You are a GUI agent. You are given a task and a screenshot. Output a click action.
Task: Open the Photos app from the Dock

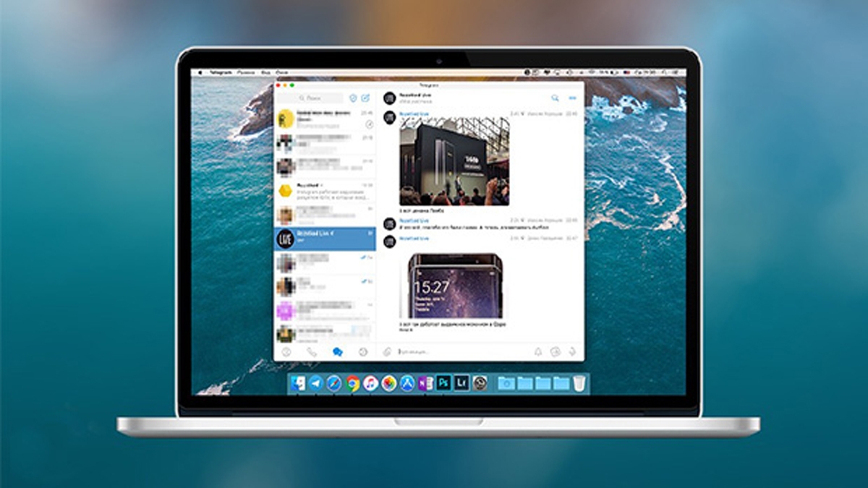coord(389,383)
